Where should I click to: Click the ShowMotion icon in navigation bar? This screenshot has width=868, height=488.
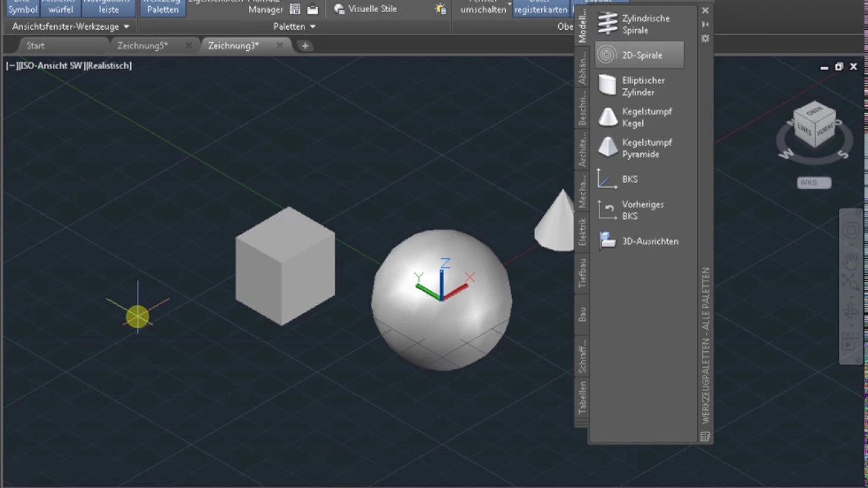[x=851, y=343]
